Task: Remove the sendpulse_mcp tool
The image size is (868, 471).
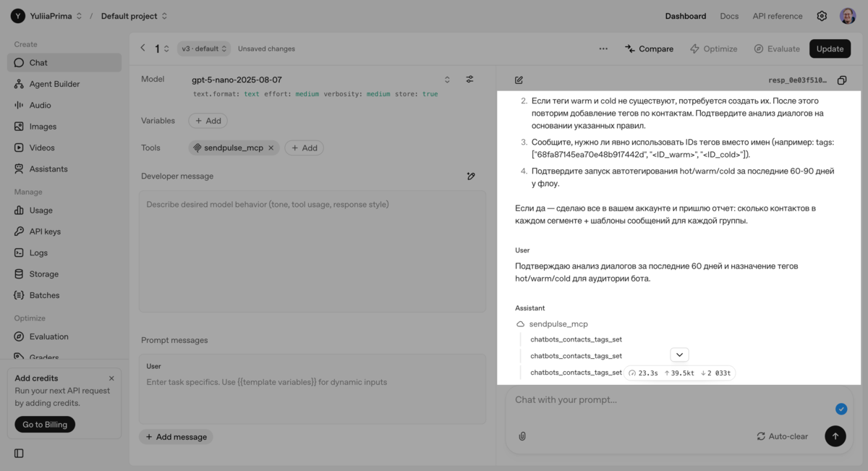Action: click(271, 148)
